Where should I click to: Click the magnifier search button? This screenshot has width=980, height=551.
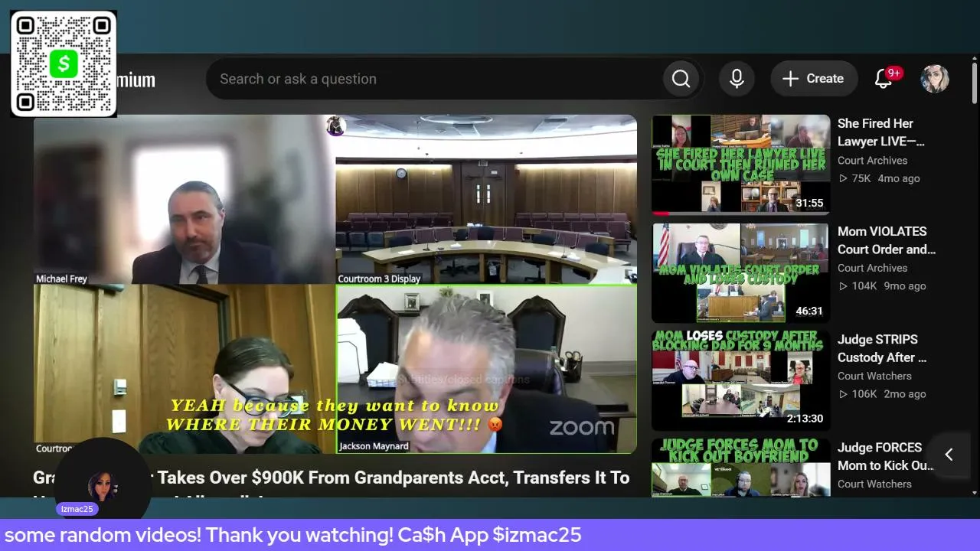[x=681, y=79]
